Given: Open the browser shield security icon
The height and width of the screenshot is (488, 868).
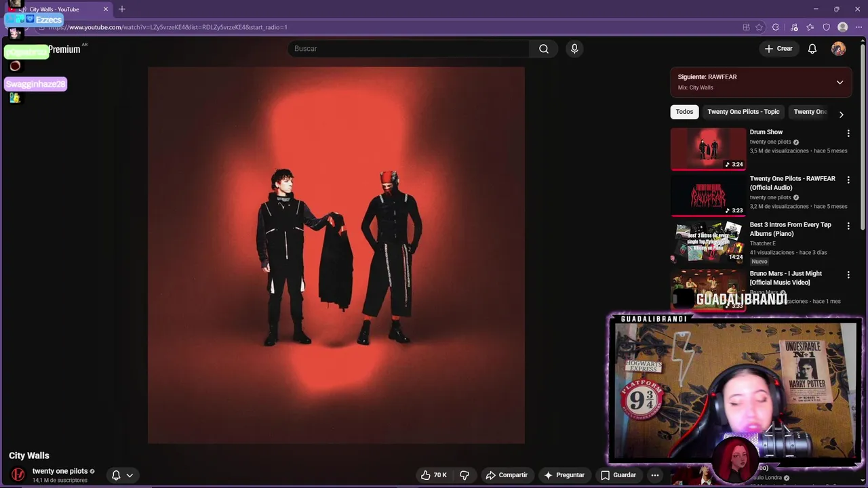Looking at the screenshot, I should click(x=826, y=27).
